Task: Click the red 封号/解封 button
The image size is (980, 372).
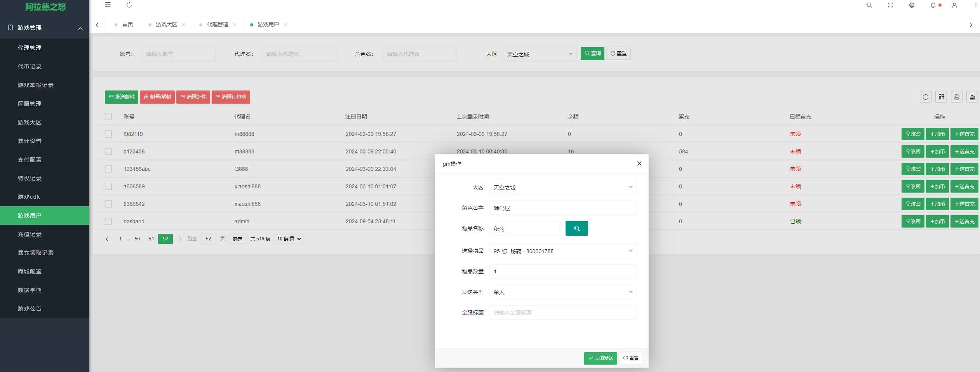Action: pyautogui.click(x=157, y=97)
